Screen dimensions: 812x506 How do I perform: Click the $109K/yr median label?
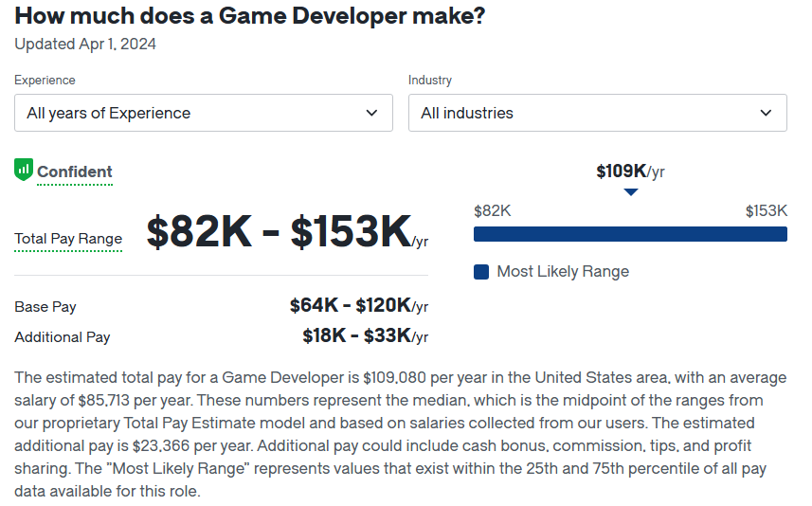coord(630,171)
